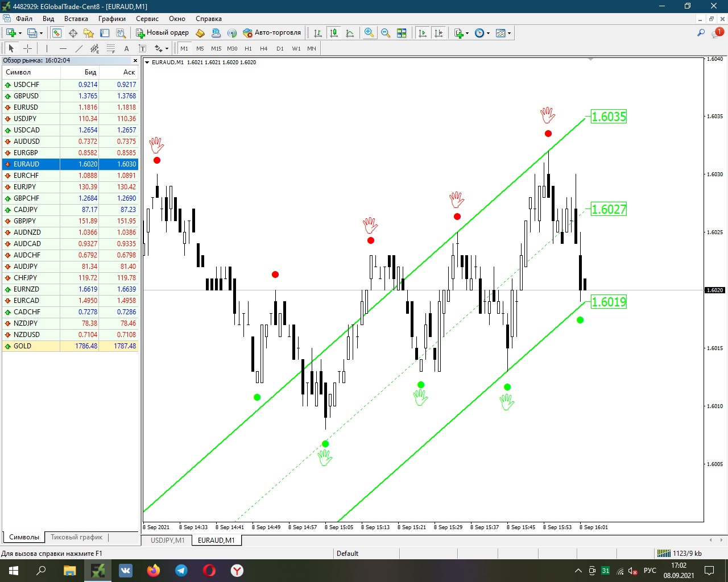The width and height of the screenshot is (728, 582).
Task: Expand the Profiles dropdown arrow
Action: click(41, 33)
